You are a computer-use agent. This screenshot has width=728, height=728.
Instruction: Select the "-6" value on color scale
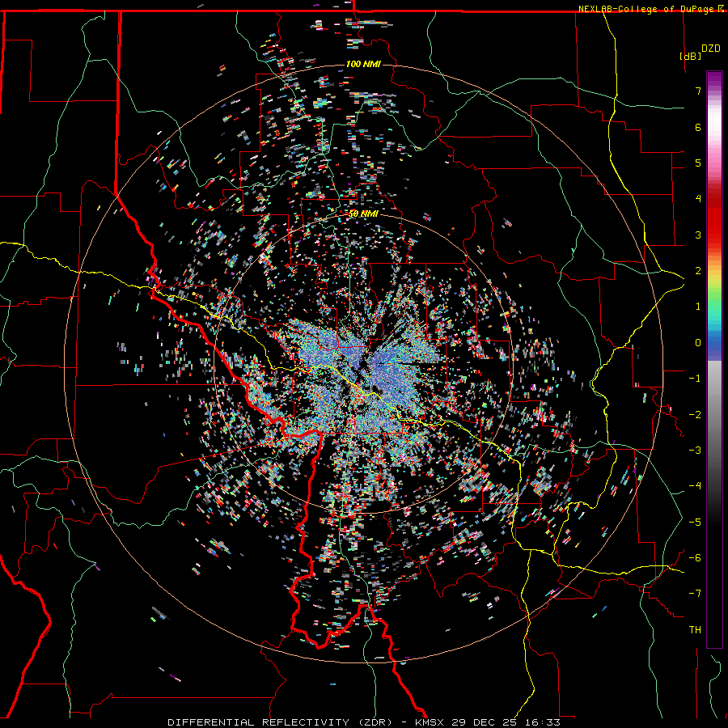click(x=695, y=558)
